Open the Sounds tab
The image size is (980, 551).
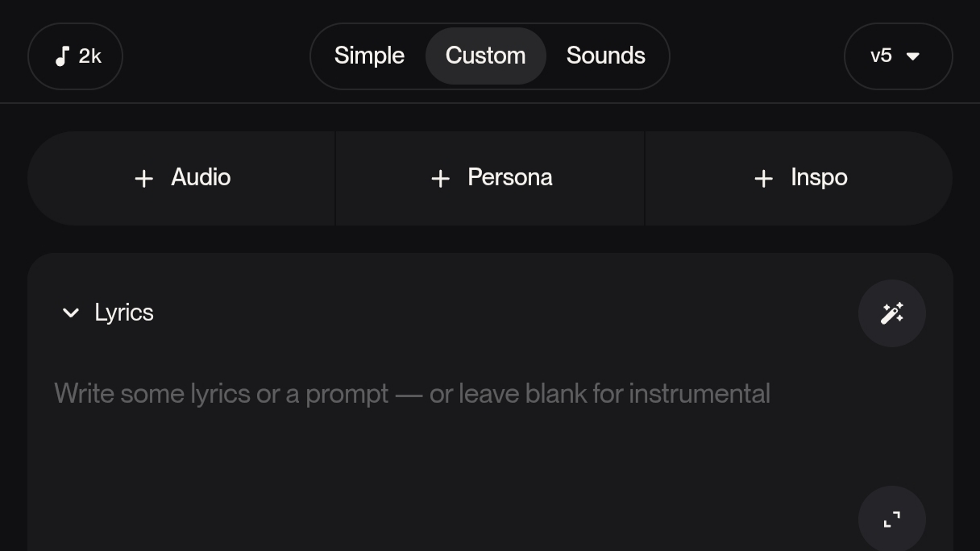point(605,56)
